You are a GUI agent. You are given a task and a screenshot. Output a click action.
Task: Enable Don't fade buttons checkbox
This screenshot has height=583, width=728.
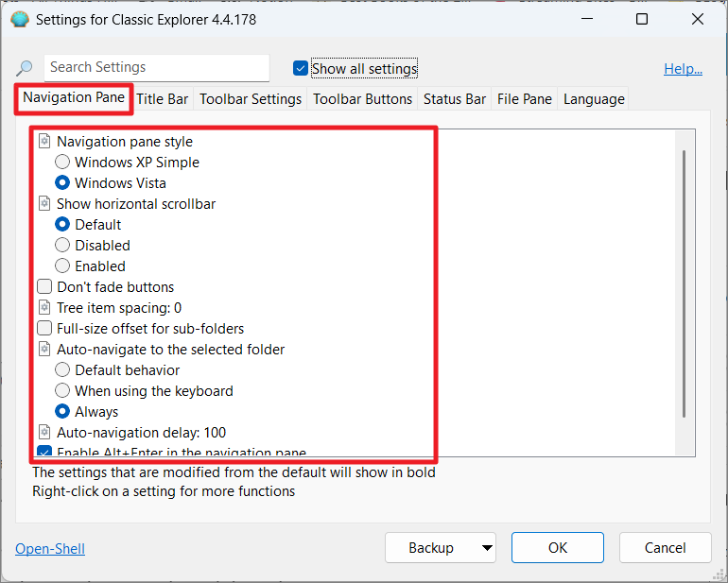tap(44, 286)
